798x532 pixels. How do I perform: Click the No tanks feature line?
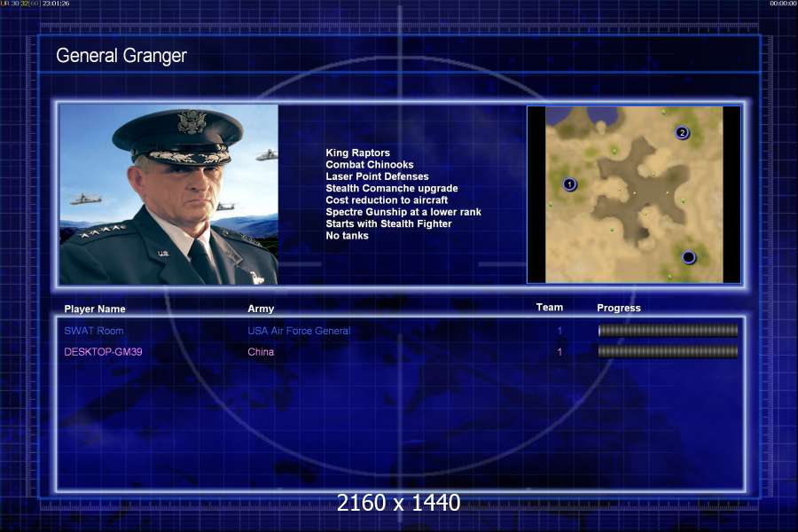pyautogui.click(x=347, y=236)
